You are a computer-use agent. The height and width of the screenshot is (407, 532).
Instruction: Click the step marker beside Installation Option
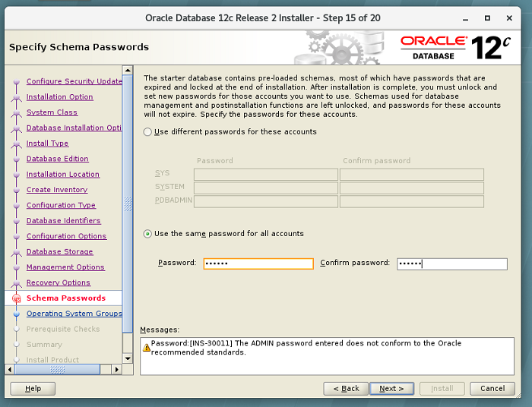[x=16, y=97]
